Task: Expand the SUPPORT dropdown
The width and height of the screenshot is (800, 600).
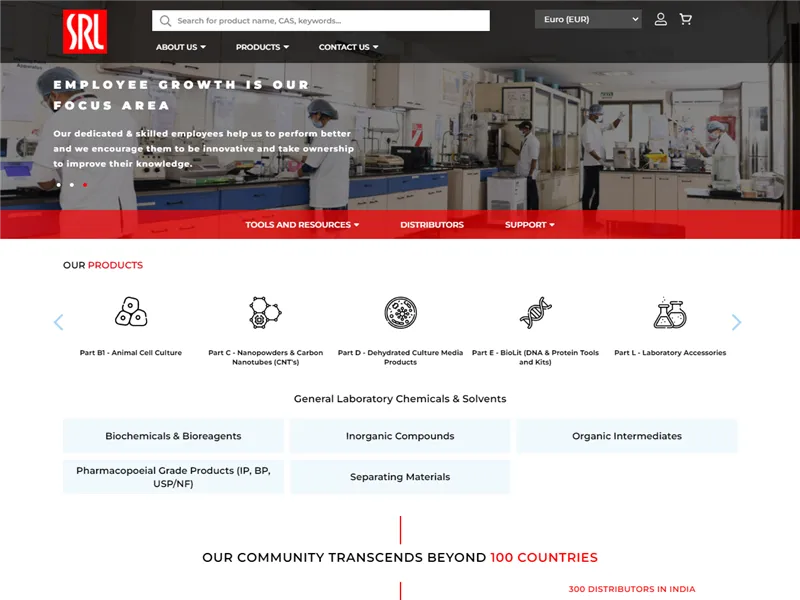Action: pyautogui.click(x=529, y=224)
